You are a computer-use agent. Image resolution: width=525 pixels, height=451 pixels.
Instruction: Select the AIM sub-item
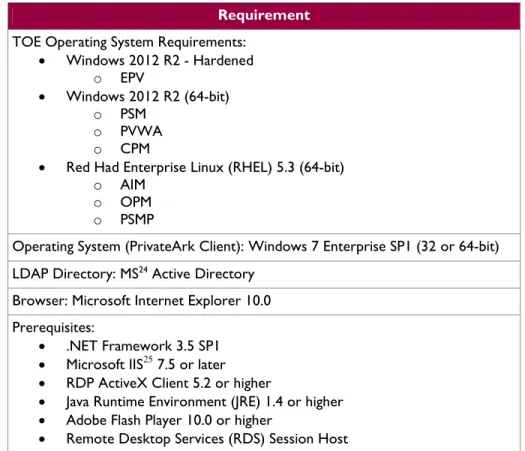coord(133,184)
